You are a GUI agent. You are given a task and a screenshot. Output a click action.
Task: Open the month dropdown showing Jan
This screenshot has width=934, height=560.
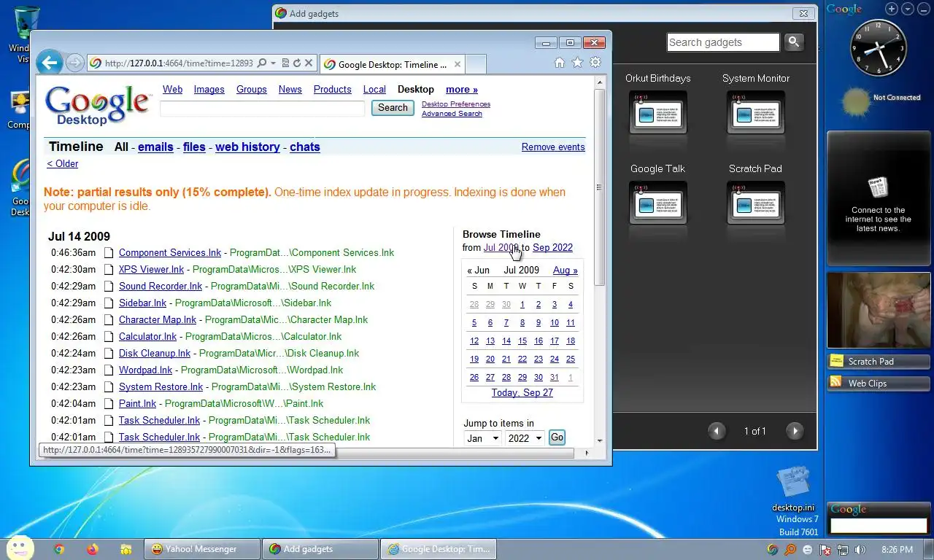pos(482,438)
